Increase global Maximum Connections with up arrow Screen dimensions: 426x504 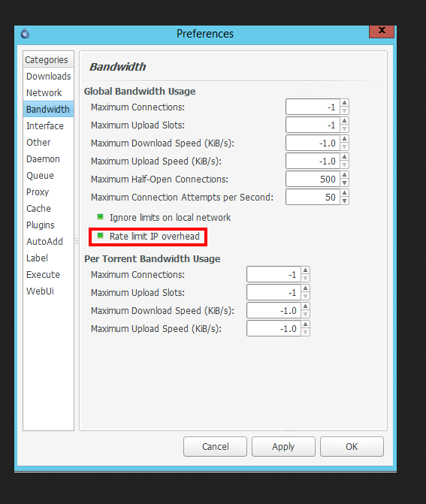click(x=344, y=103)
